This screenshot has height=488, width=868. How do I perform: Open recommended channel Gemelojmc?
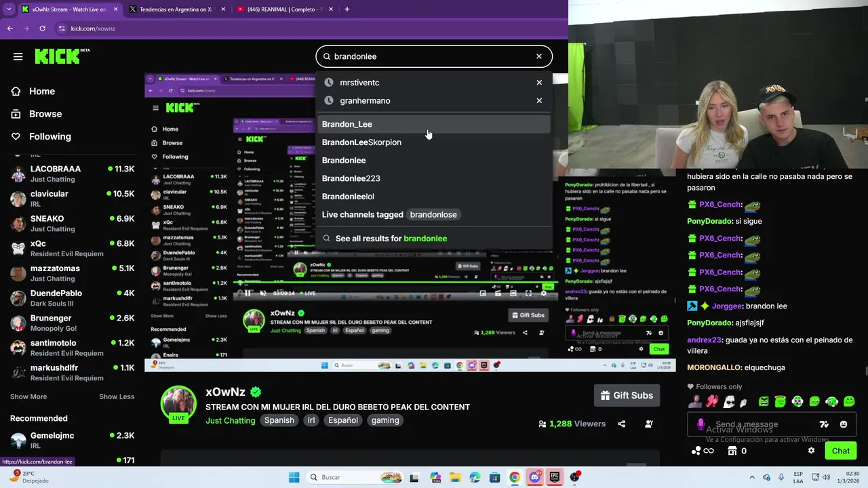tap(72, 440)
